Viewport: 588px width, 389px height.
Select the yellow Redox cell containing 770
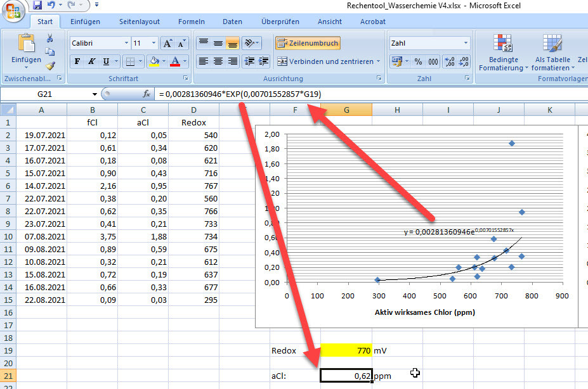click(x=346, y=350)
